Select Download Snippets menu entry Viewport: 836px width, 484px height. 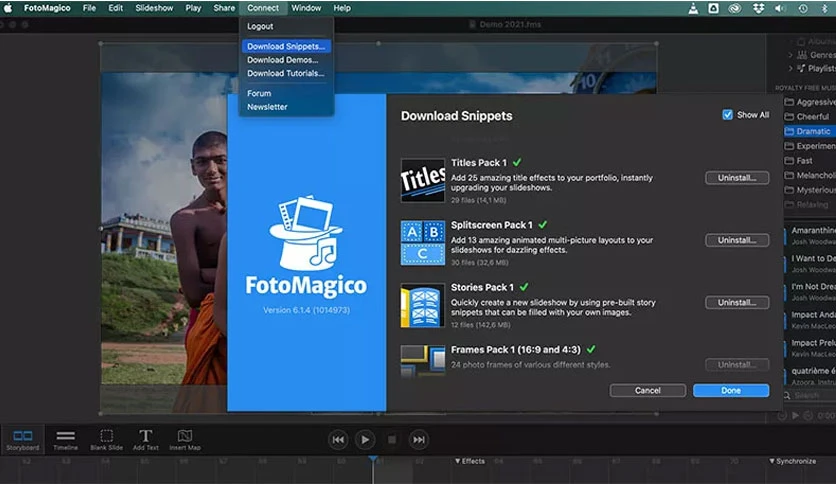pos(286,46)
